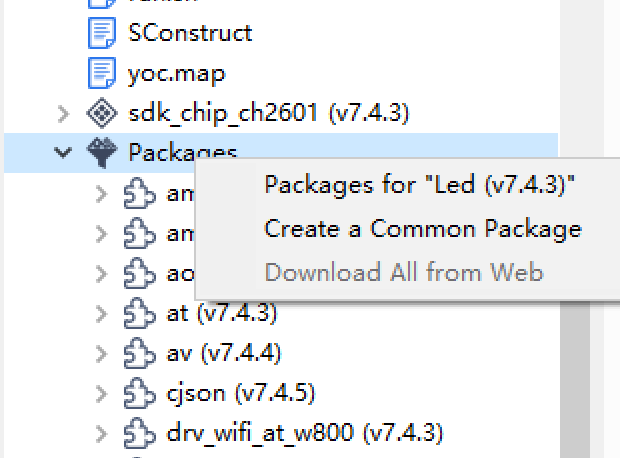This screenshot has width=620, height=458.
Task: Click the SConstruct file icon
Action: coord(102,33)
